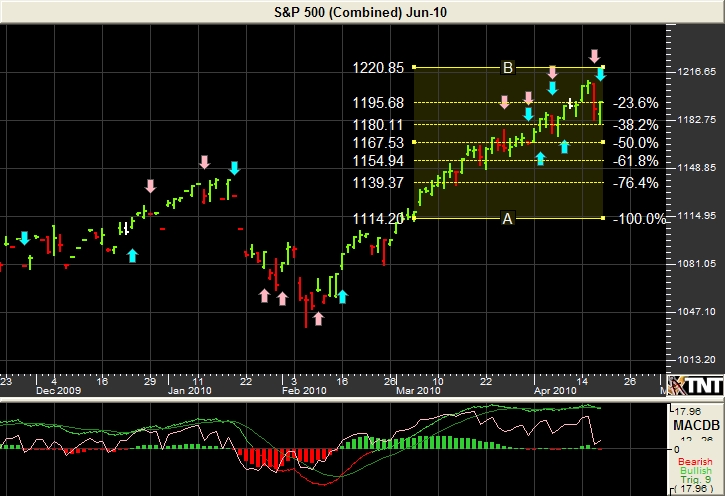Click the -76.4% retracement label
725x496 pixels.
pyautogui.click(x=636, y=183)
